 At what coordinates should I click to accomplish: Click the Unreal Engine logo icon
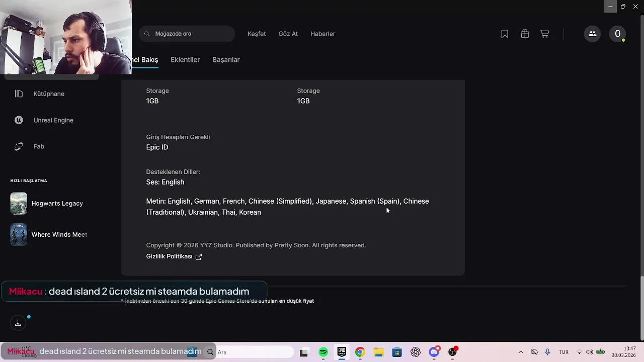19,120
